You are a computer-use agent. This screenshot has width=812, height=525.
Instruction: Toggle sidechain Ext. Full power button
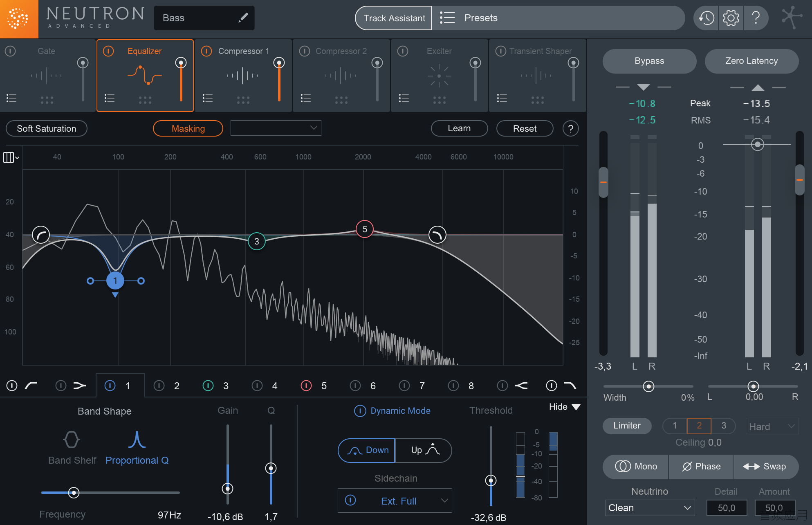click(350, 500)
